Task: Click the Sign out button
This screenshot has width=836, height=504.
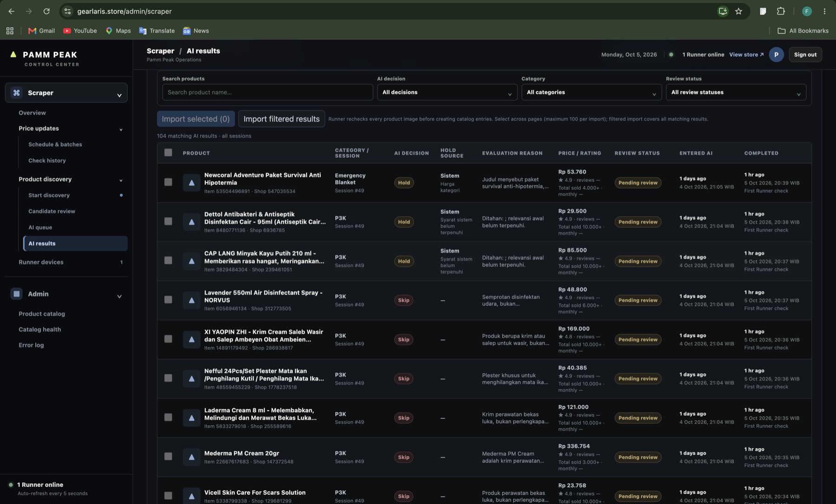Action: 805,54
